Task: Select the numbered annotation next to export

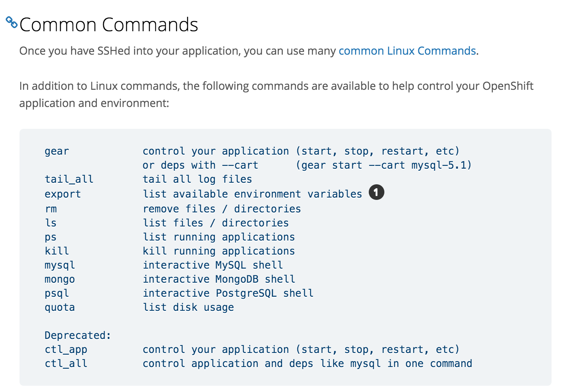Action: tap(376, 192)
